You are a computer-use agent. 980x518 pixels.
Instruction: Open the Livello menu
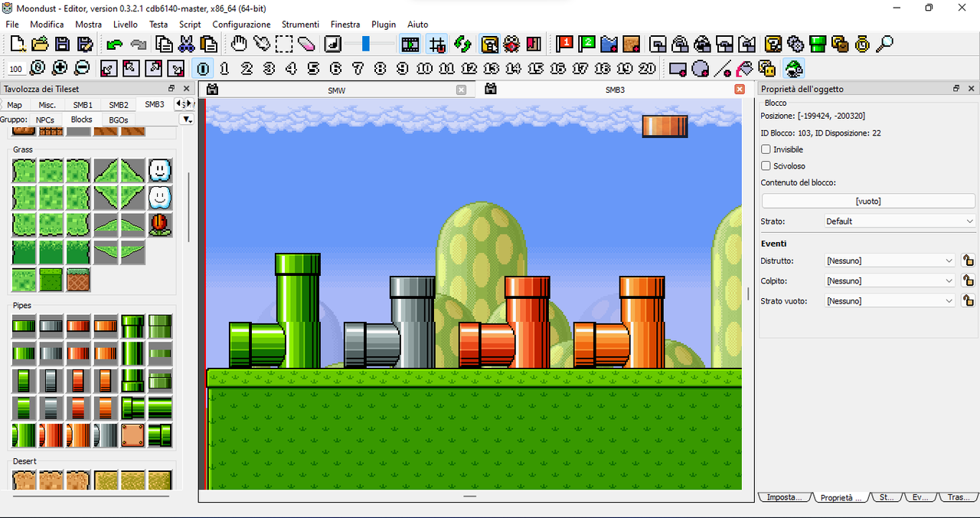click(126, 25)
